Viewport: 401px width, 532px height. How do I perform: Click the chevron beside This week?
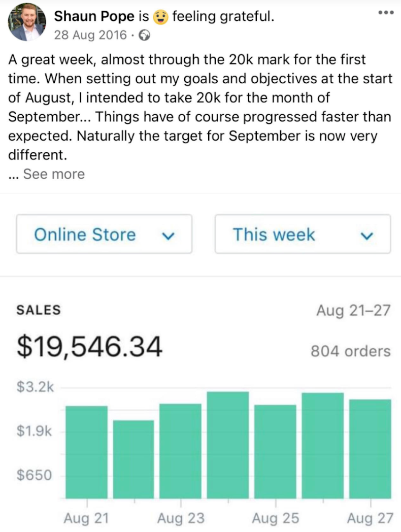pyautogui.click(x=366, y=236)
